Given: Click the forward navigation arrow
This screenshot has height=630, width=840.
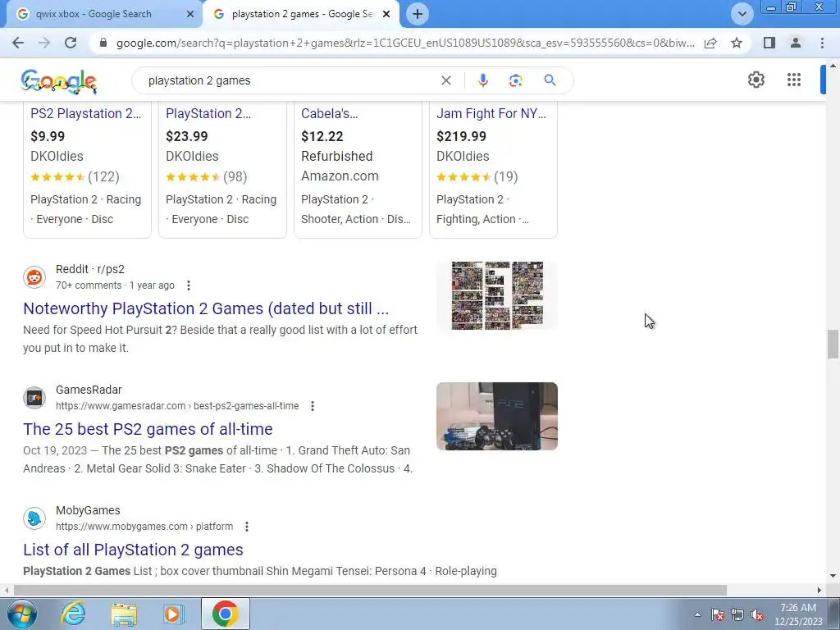Looking at the screenshot, I should tap(44, 43).
